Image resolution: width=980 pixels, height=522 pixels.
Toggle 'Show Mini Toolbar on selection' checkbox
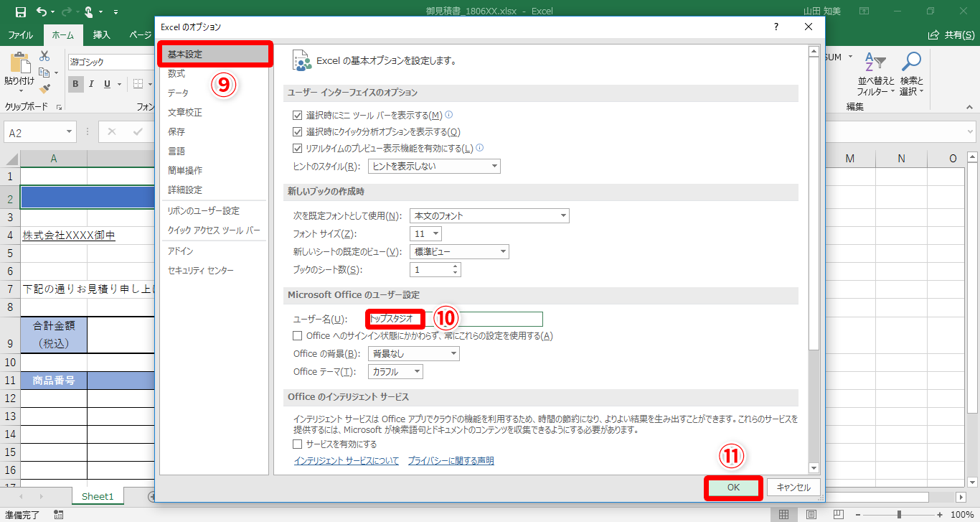pos(298,116)
